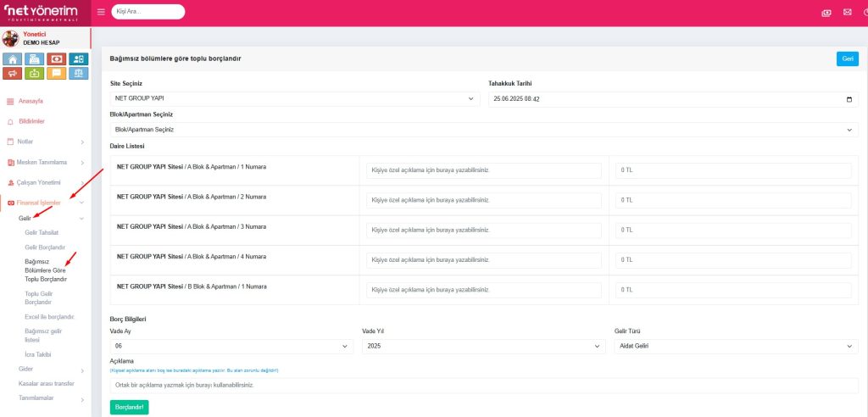Expand the Blok/Apartman Seçiniz dropdown

point(484,130)
